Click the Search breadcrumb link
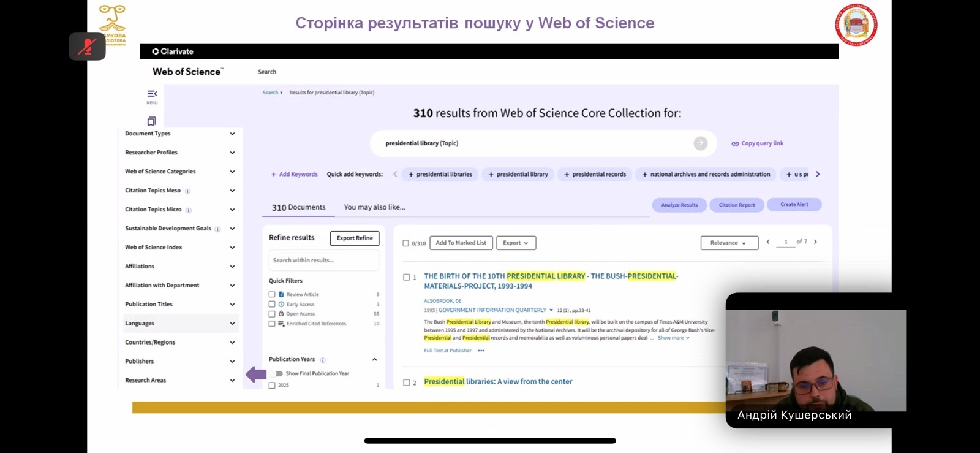980x453 pixels. coord(270,93)
